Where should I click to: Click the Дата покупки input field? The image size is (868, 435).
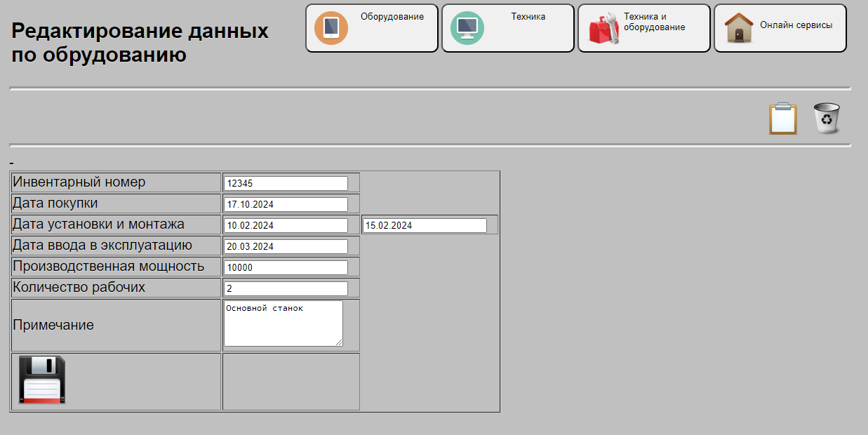coord(286,204)
